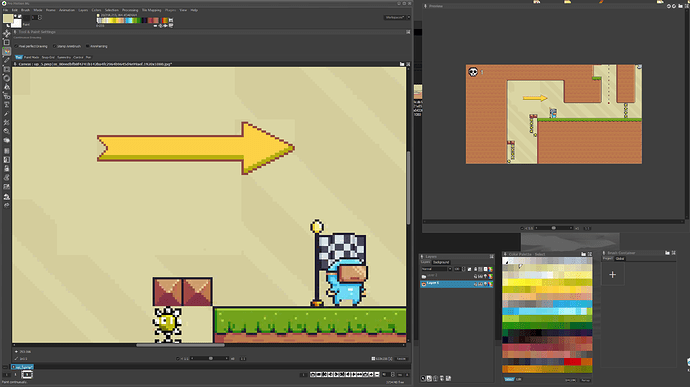This screenshot has height=387, width=690.
Task: Click the palette gradient bar at top
Action: (132, 20)
